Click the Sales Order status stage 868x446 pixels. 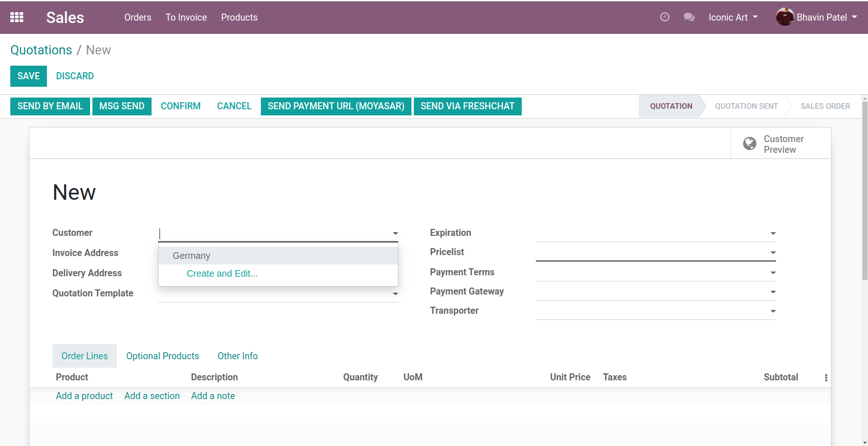coord(825,106)
